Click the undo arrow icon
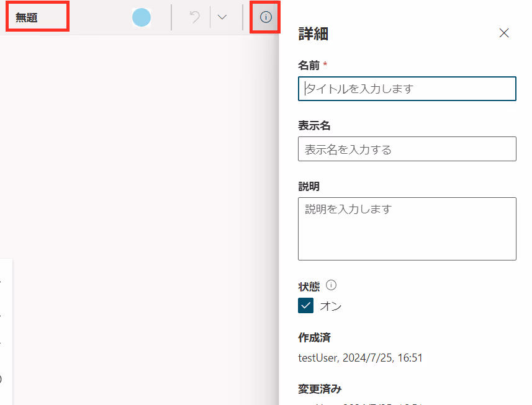Screen dimensions: 532x405 (195, 17)
